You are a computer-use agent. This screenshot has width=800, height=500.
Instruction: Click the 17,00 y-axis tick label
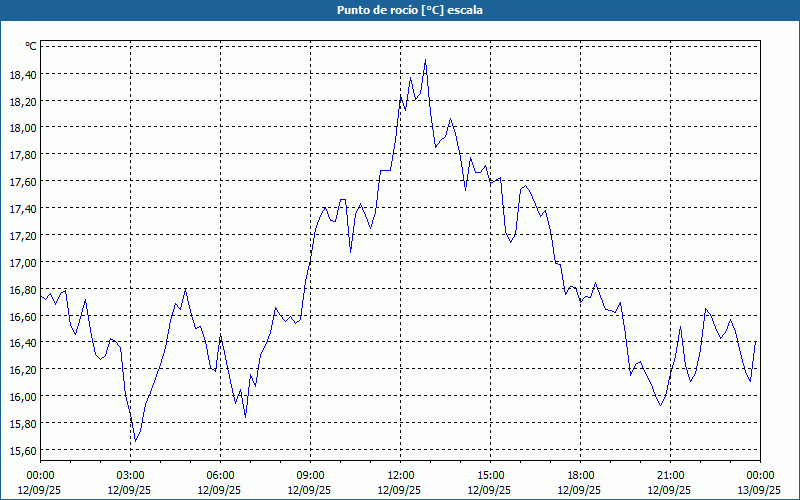pos(23,262)
